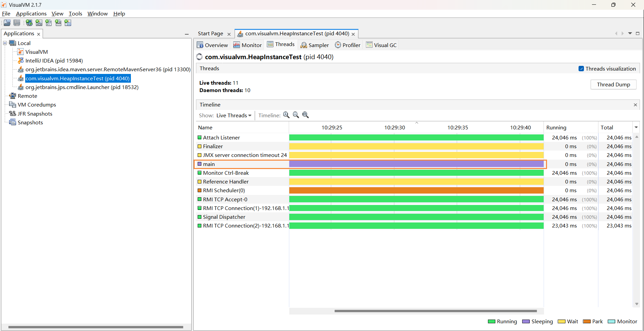The width and height of the screenshot is (644, 331).
Task: Select com.visualvm.HeapInstanceTest (pid 4040) in tree
Action: [x=78, y=78]
